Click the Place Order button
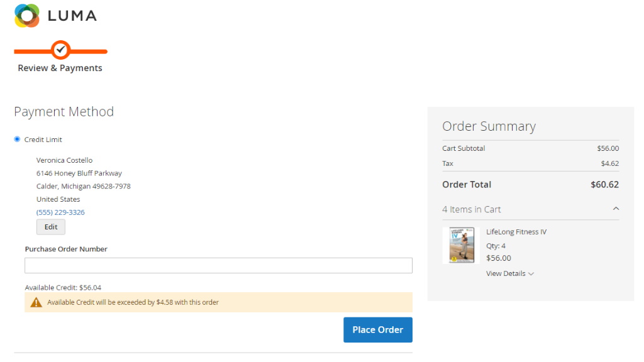The image size is (644, 362). pyautogui.click(x=378, y=329)
